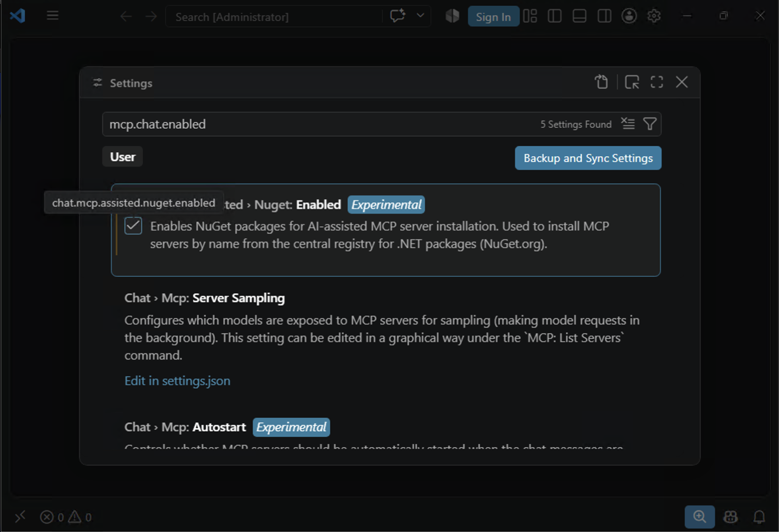This screenshot has width=779, height=532.
Task: Open Copilot status bar icon
Action: (x=730, y=517)
